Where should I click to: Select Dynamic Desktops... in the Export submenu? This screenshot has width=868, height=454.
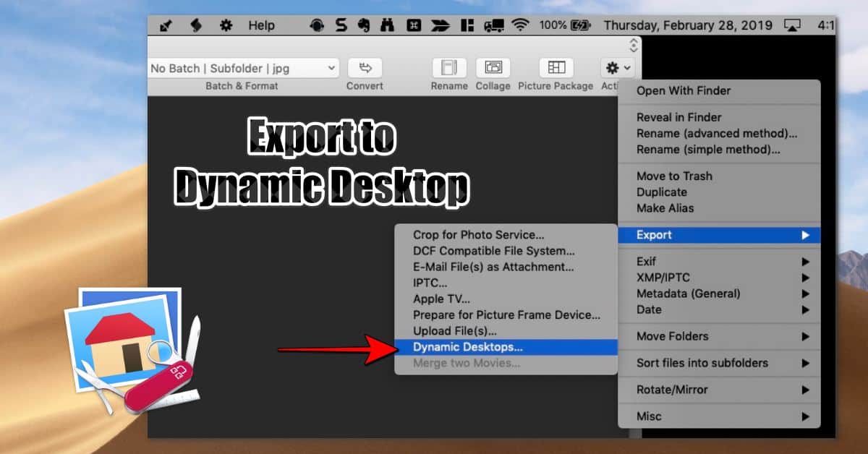pos(506,347)
